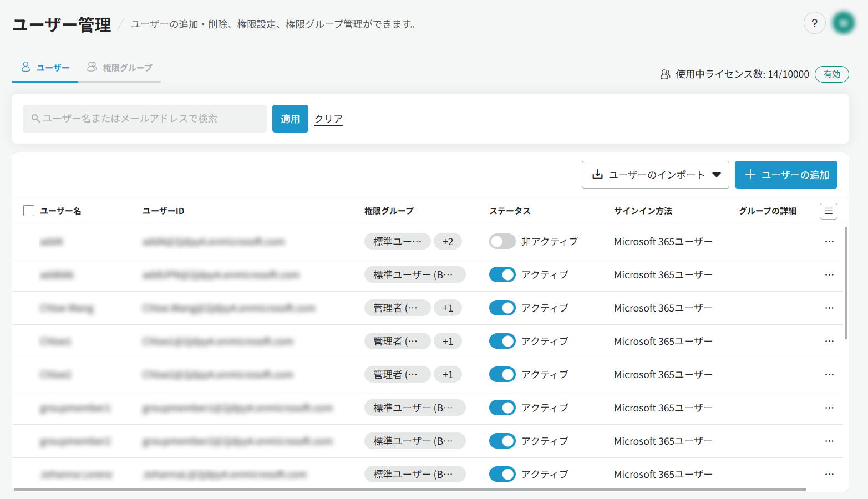The width and height of the screenshot is (868, 499).
Task: Open the ユーザーのインポート dropdown
Action: pyautogui.click(x=656, y=175)
